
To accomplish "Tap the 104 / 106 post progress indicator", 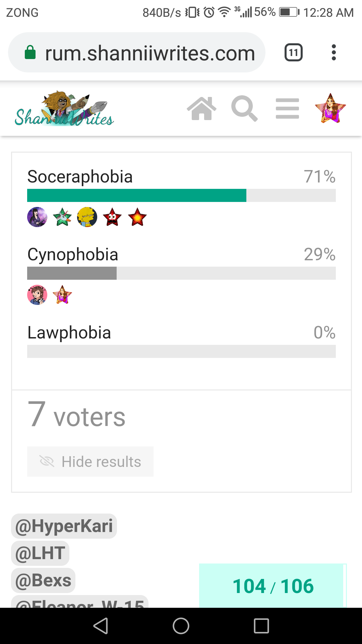I will (x=273, y=586).
